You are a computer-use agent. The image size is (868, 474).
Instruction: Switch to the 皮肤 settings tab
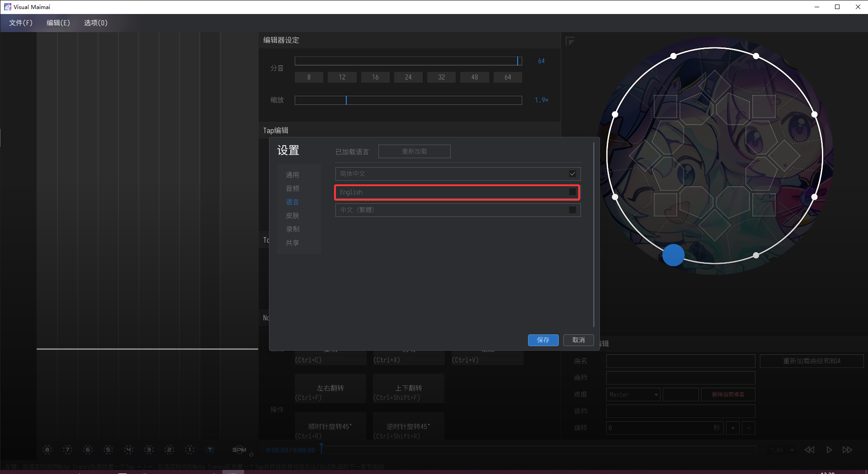coord(292,216)
